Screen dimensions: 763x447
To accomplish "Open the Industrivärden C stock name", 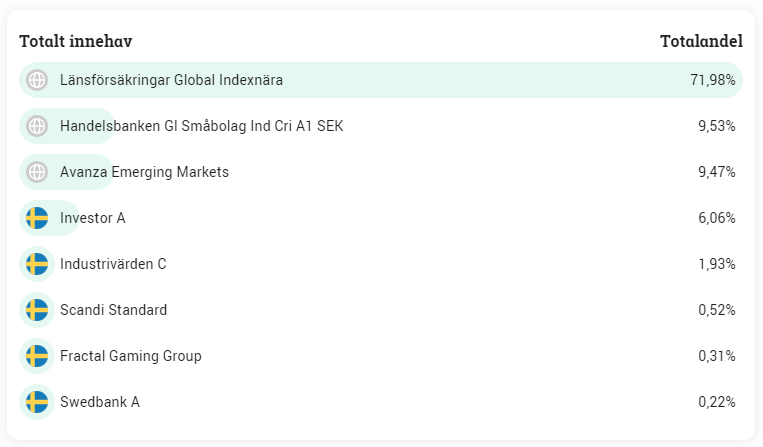I will 113,264.
